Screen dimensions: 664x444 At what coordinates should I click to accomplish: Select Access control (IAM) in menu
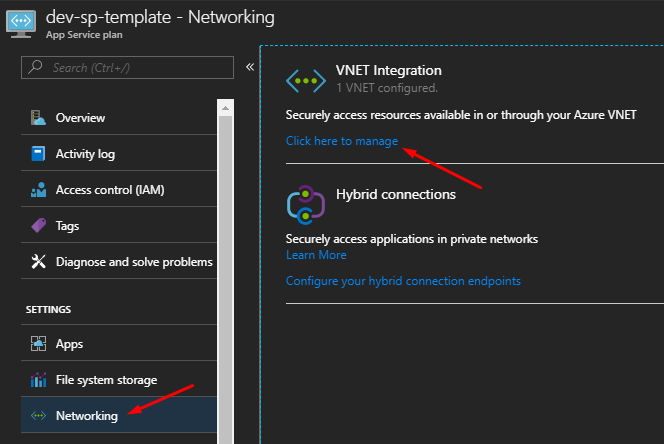[110, 190]
